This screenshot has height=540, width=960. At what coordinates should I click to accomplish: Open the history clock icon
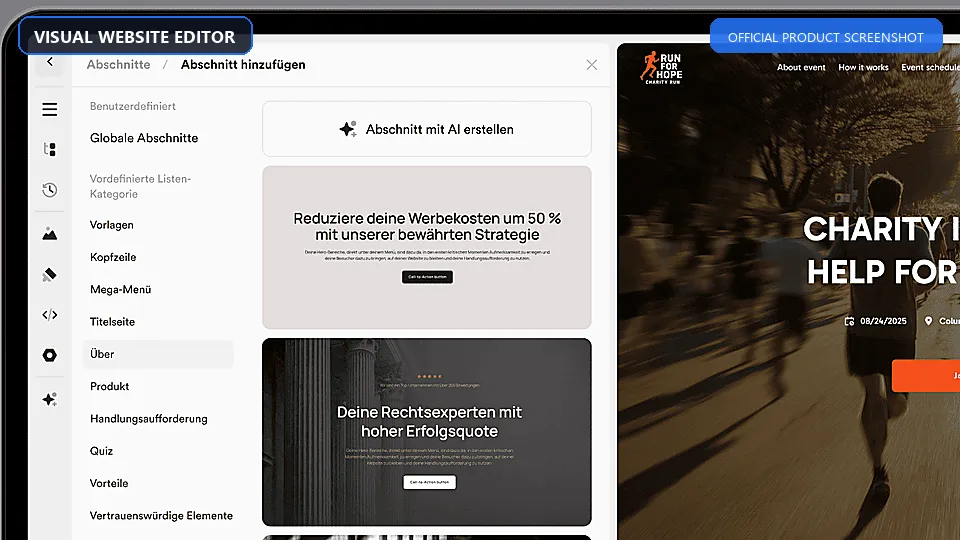(50, 190)
